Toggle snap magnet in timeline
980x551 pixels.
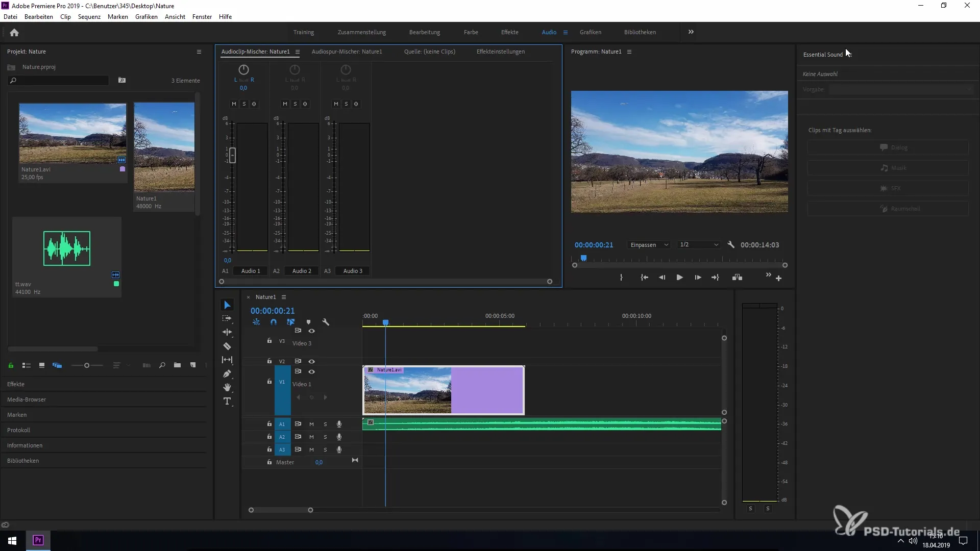click(274, 322)
